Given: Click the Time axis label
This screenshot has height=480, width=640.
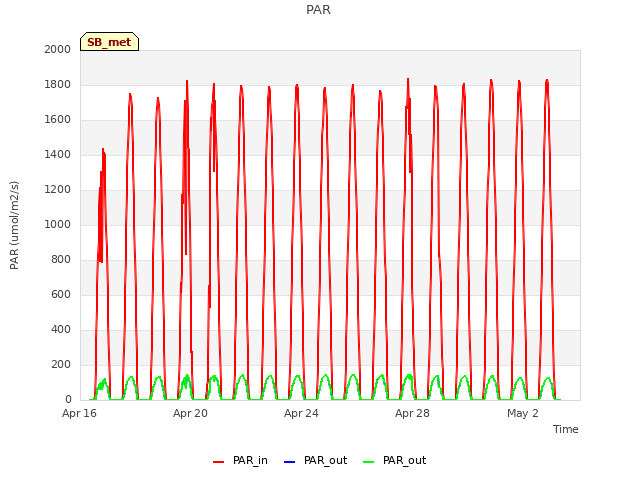Looking at the screenshot, I should (566, 429).
